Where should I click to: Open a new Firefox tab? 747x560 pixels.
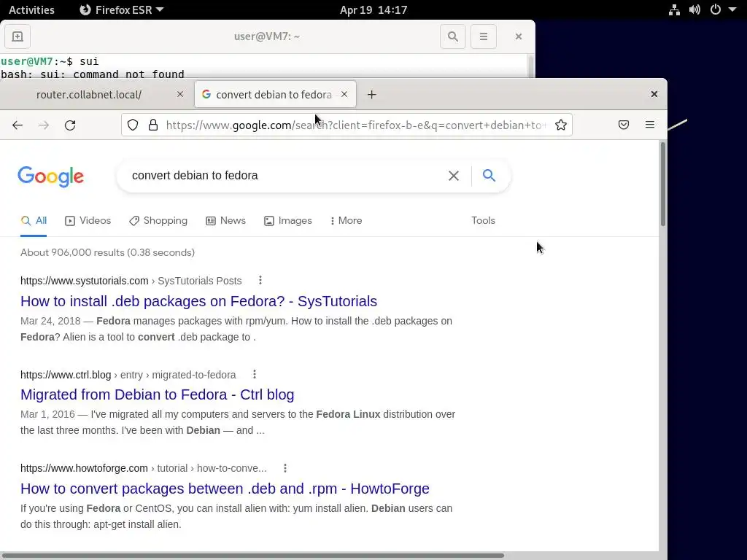(371, 95)
